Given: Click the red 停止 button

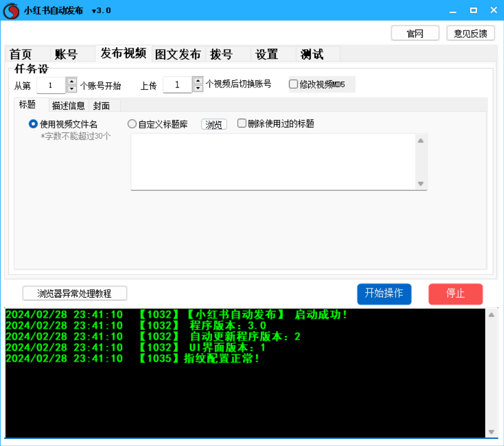Looking at the screenshot, I should coord(456,294).
